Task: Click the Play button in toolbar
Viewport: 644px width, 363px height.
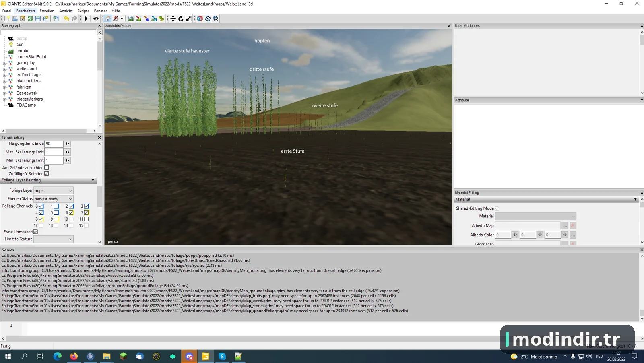Action: coord(86,19)
